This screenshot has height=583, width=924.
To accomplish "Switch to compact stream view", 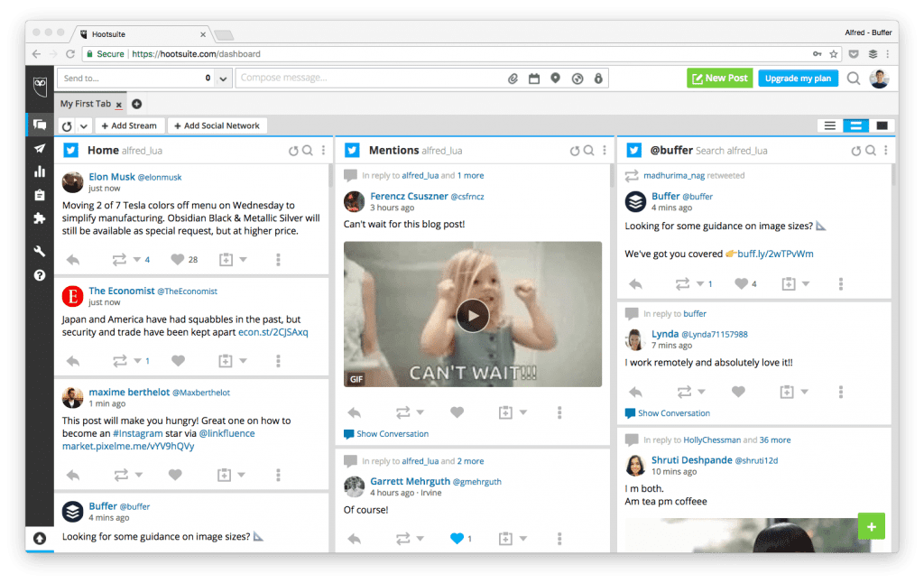I will (x=830, y=125).
